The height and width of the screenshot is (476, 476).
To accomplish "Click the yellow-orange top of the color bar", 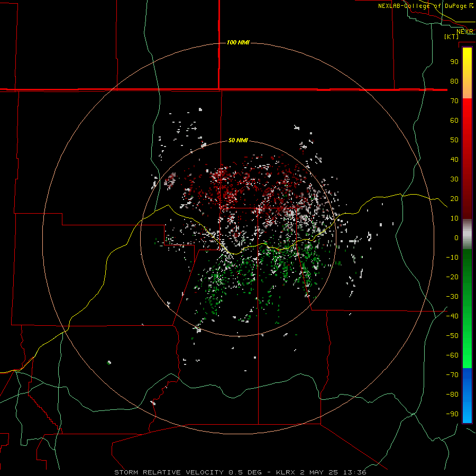I will [x=467, y=73].
